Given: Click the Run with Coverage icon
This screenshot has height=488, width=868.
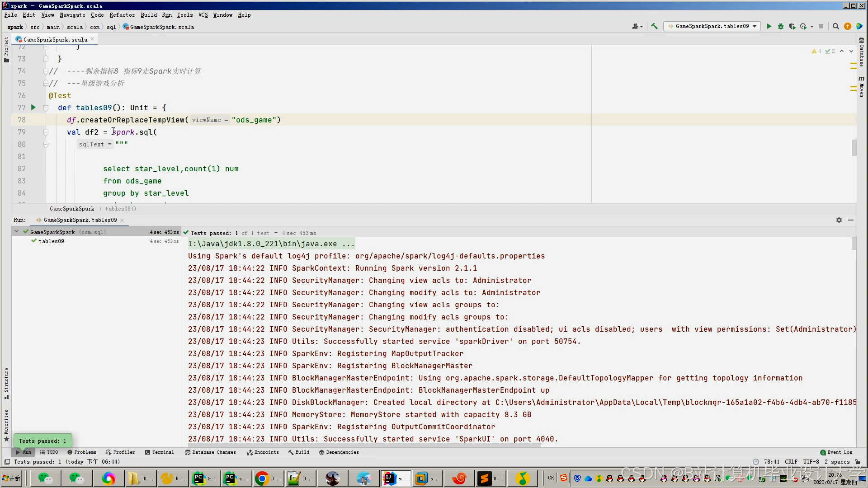Looking at the screenshot, I should [792, 26].
